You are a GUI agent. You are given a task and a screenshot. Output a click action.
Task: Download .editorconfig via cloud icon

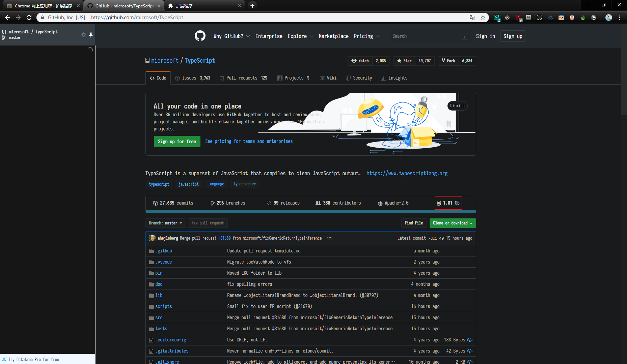470,340
